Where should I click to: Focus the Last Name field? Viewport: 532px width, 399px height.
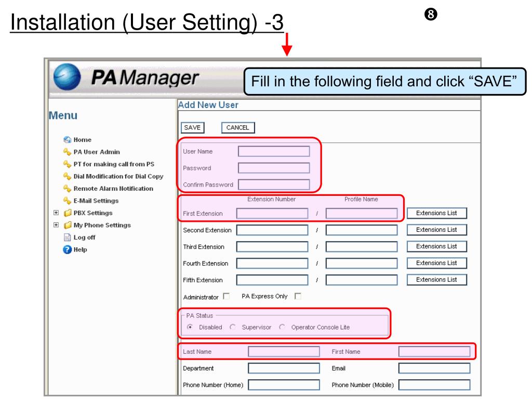(x=284, y=352)
